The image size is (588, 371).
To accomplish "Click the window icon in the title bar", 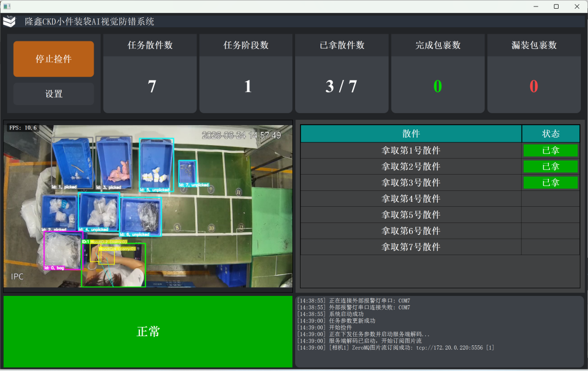I will click(x=7, y=7).
